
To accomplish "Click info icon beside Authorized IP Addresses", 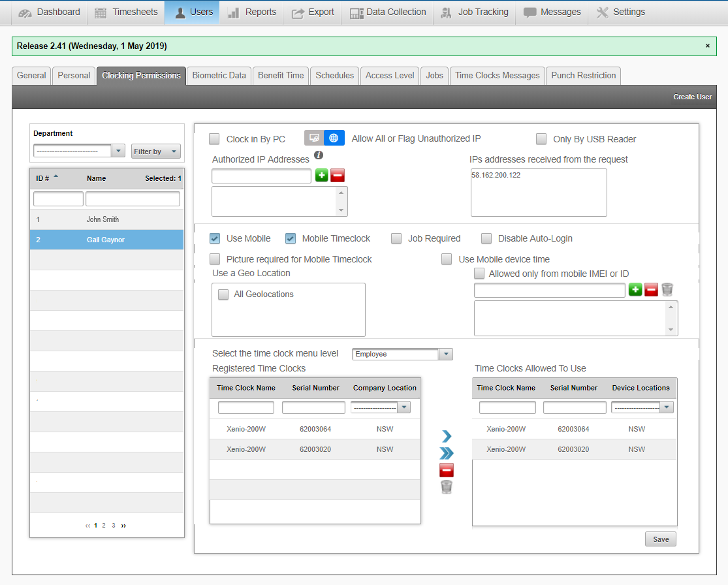I will 319,155.
